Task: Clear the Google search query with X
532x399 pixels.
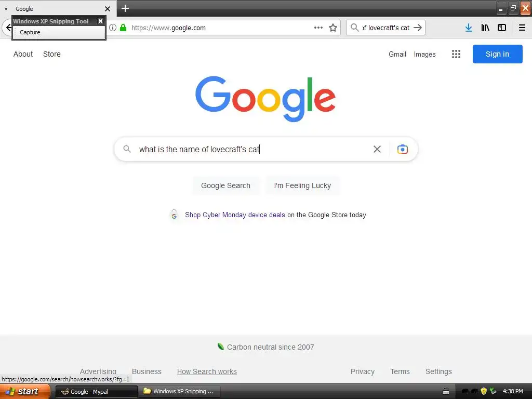Action: pyautogui.click(x=377, y=149)
